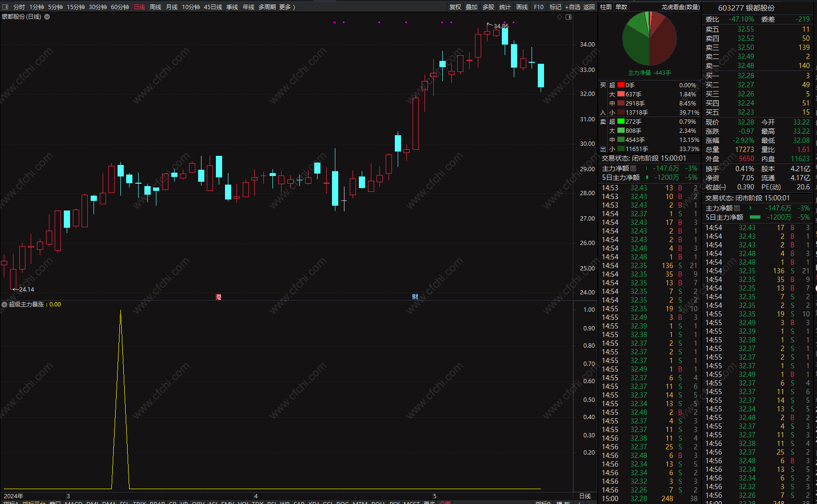Switch to 月线 period
This screenshot has width=817, height=504.
coord(172,7)
